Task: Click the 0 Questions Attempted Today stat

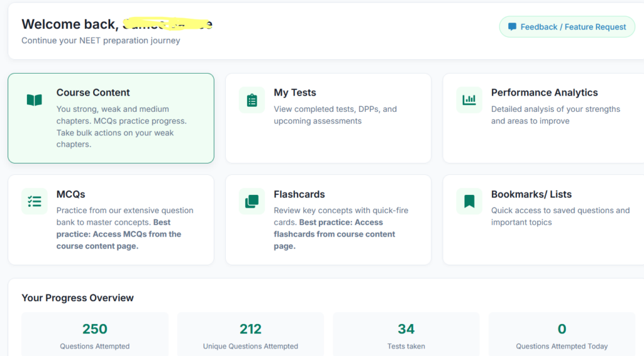Action: 562,334
